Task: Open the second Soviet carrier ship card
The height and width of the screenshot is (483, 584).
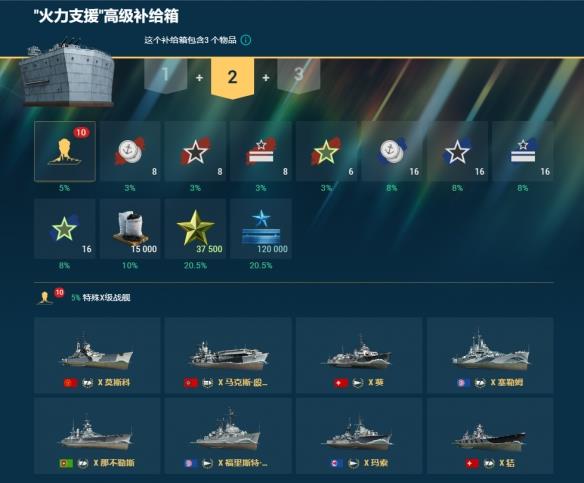Action: click(228, 355)
